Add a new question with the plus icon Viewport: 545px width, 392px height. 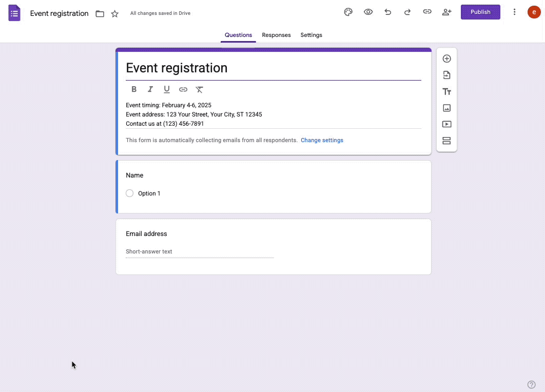446,58
